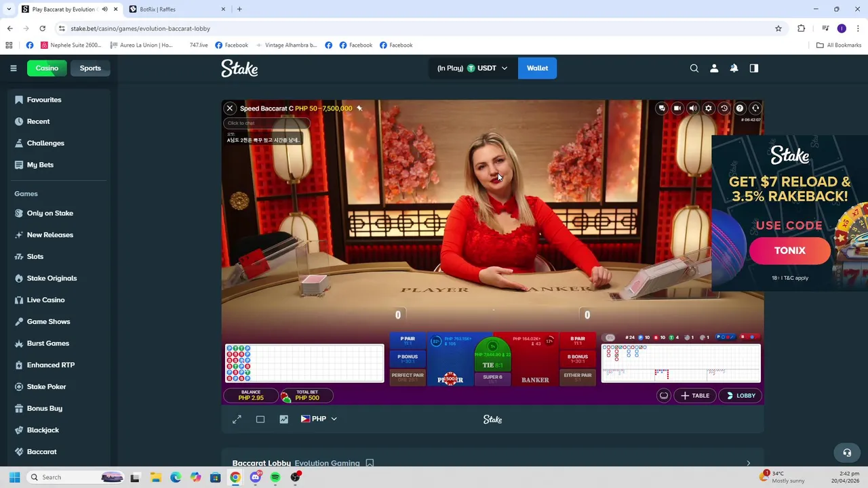868x488 pixels.
Task: Close the Speed Baccarat game overlay
Action: pos(230,108)
